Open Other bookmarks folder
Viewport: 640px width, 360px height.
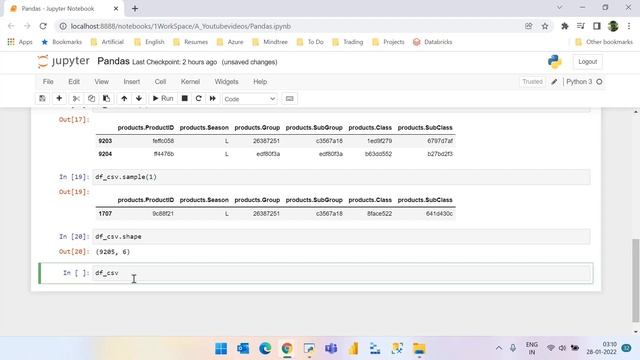604,42
